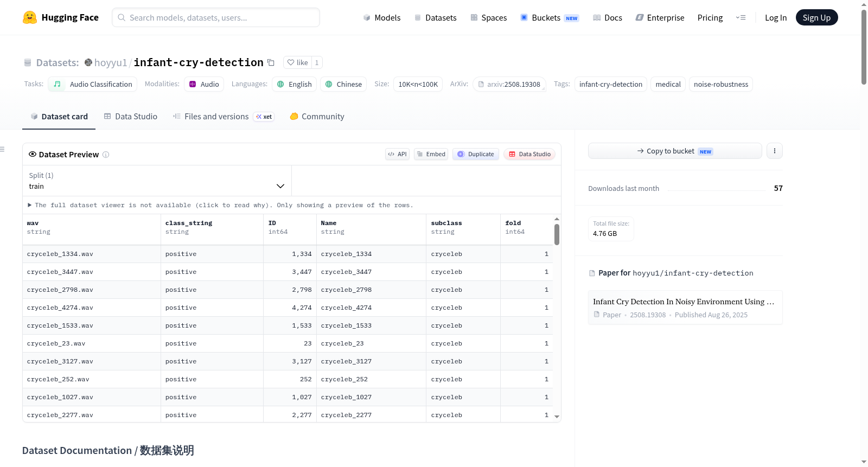The height and width of the screenshot is (467, 868).
Task: Open the API panel
Action: 397,154
